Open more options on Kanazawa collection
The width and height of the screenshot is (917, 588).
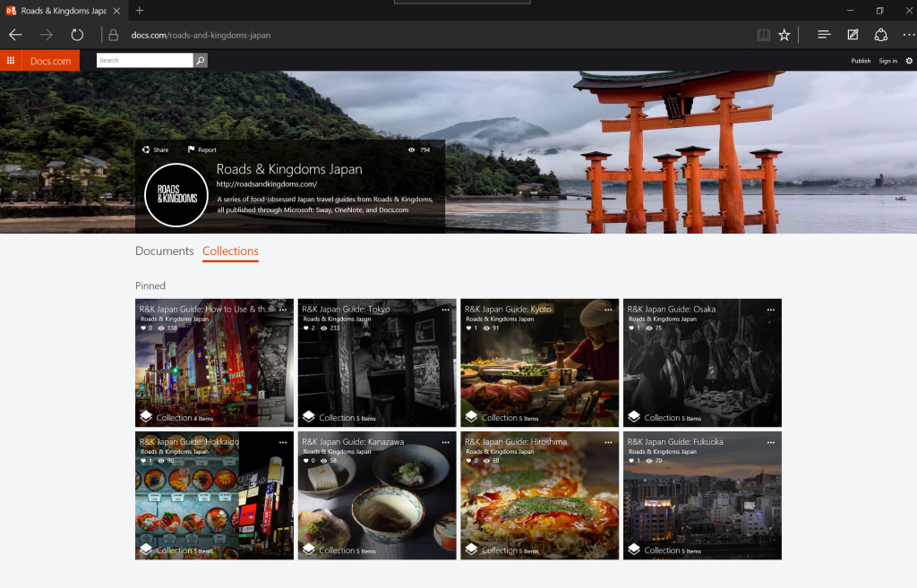tap(445, 441)
